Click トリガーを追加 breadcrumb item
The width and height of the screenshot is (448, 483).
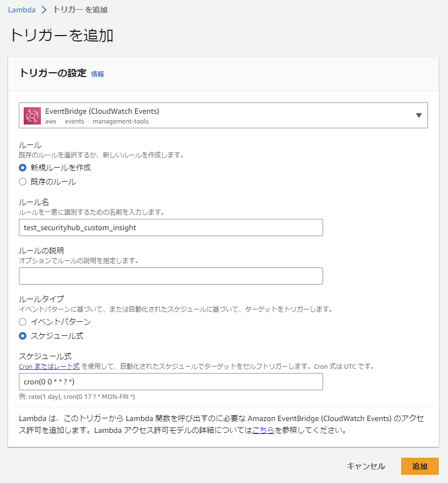pyautogui.click(x=81, y=10)
